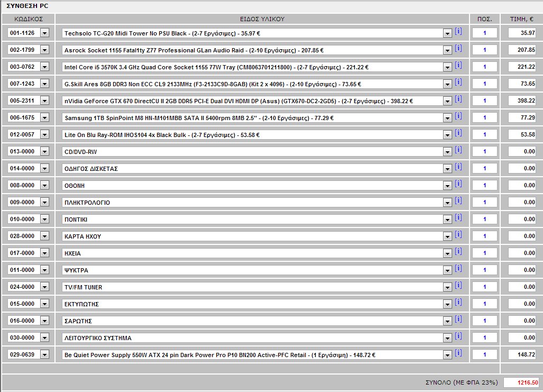This screenshot has width=543, height=392.
Task: Click info icon in ΕΚΤΥΠΩΤΗΣ row
Action: point(458,302)
